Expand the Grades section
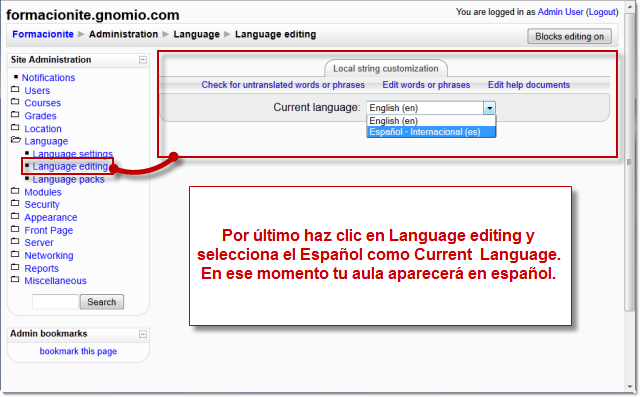The height and width of the screenshot is (397, 640). 40,116
